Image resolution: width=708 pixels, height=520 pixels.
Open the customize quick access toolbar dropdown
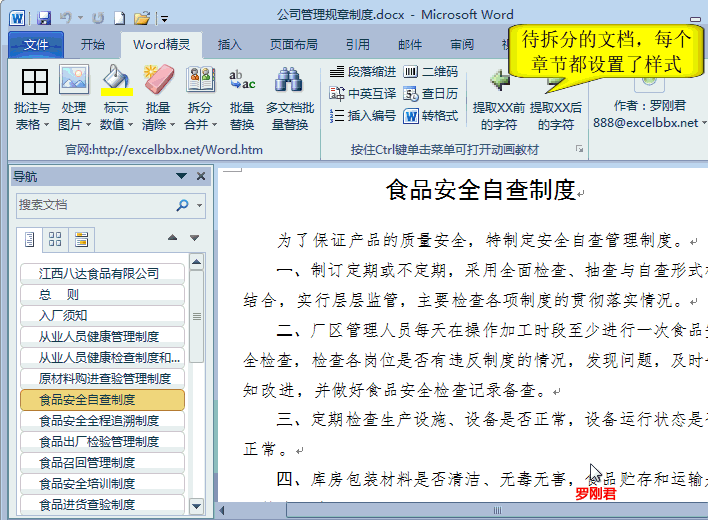[164, 18]
